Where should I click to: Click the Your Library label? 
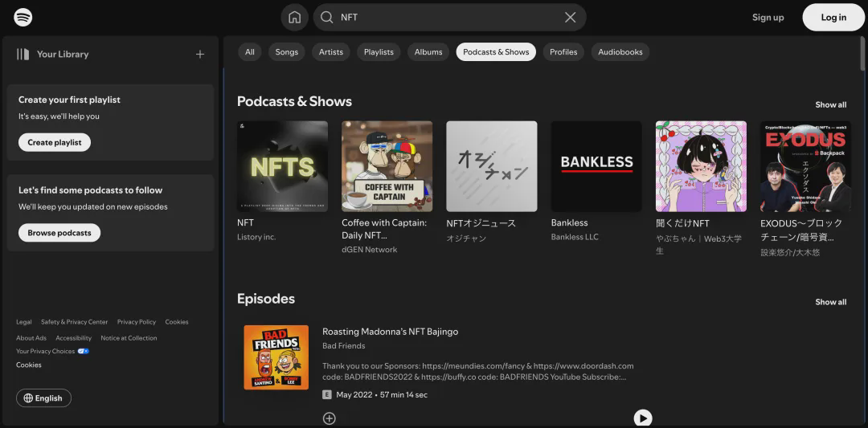(x=63, y=54)
